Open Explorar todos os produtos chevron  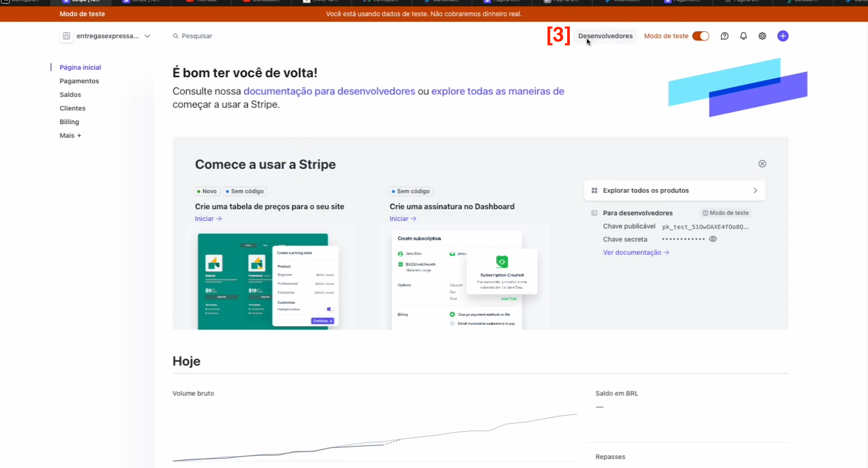[755, 190]
